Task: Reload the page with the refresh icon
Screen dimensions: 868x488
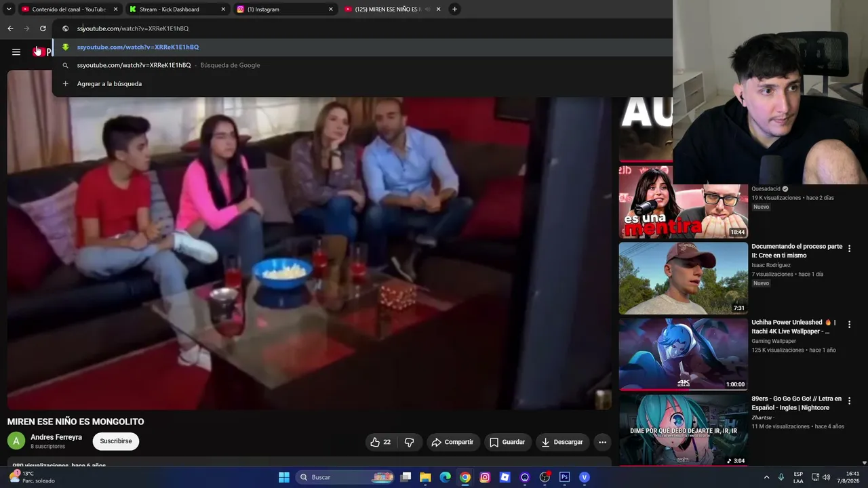Action: (x=43, y=28)
